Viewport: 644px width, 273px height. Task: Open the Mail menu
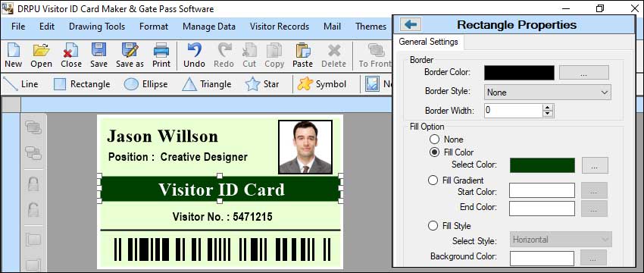pos(332,27)
